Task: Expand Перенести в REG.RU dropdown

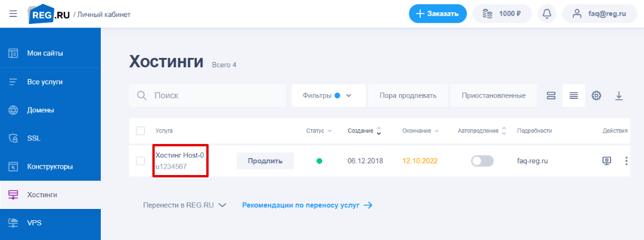Action: 185,205
